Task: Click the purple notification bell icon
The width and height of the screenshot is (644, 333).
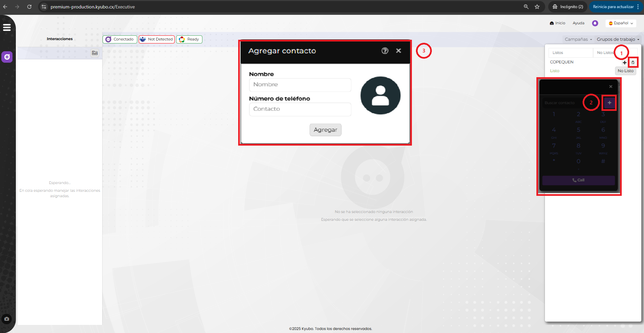Action: coord(595,23)
